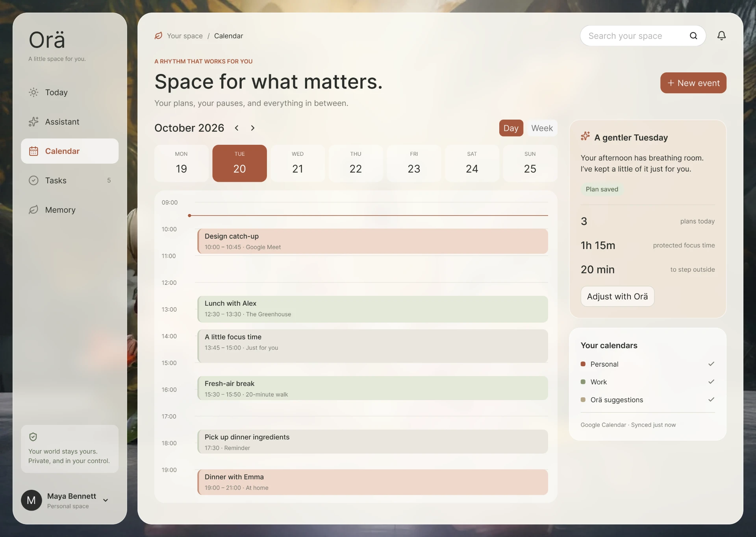756x537 pixels.
Task: Open the Today page in sidebar
Action: 70,92
